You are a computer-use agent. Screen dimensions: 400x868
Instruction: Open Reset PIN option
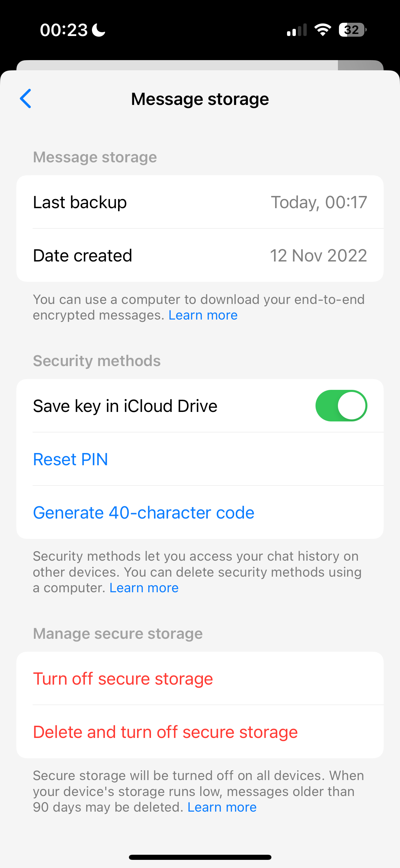[x=200, y=459]
